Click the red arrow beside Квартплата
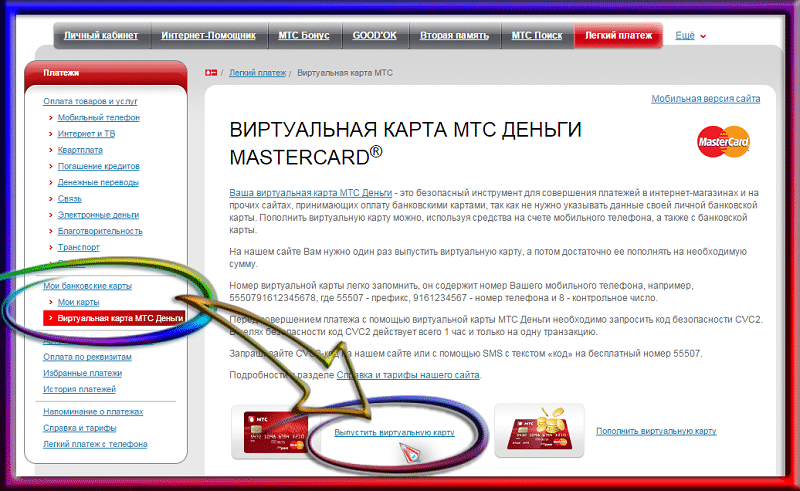Screen dimensions: 800x491 pyautogui.click(x=51, y=151)
